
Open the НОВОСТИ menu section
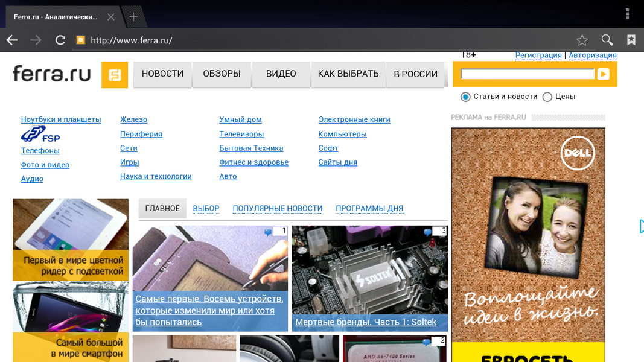(x=162, y=74)
